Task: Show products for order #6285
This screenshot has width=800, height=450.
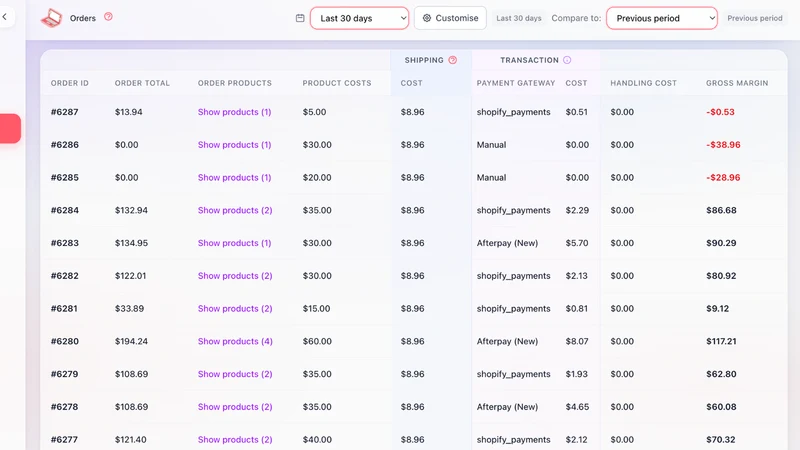Action: coord(235,178)
